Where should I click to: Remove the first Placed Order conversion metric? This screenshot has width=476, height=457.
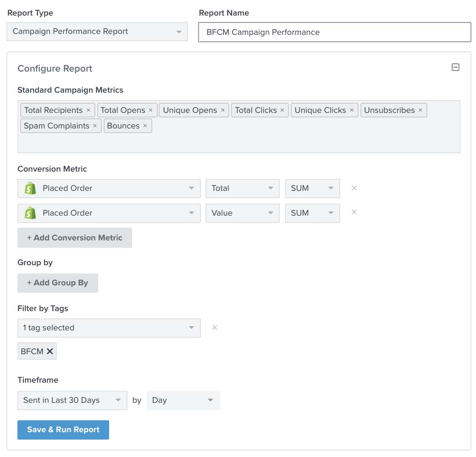pyautogui.click(x=353, y=188)
